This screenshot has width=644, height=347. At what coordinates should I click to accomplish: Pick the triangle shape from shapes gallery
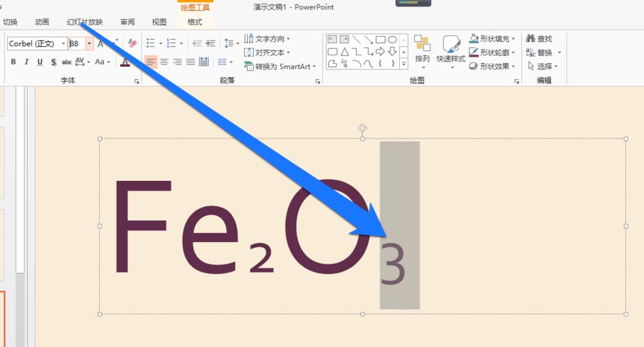[x=345, y=52]
